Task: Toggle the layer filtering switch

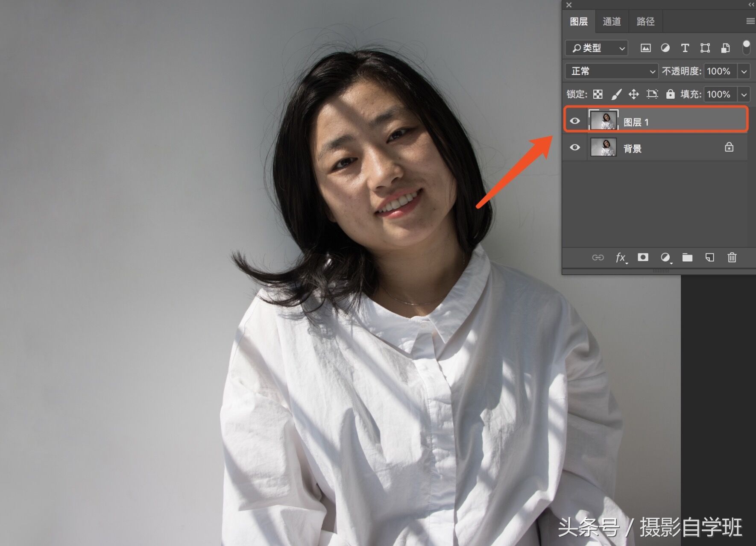Action: tap(746, 47)
